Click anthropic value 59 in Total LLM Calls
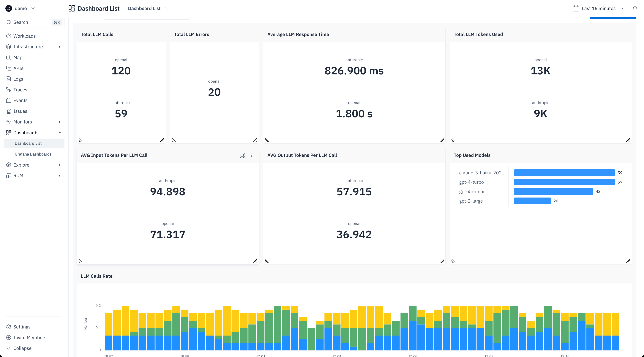 121,114
